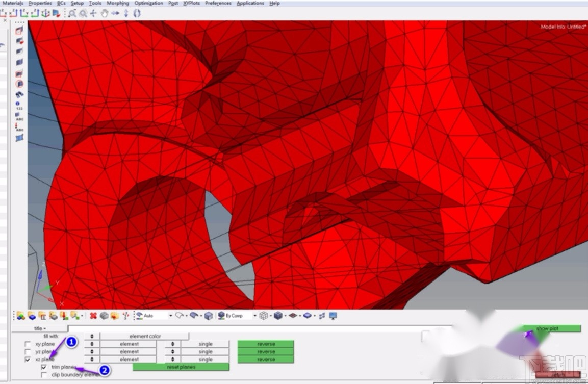Enable the xy plane checkbox

point(28,344)
